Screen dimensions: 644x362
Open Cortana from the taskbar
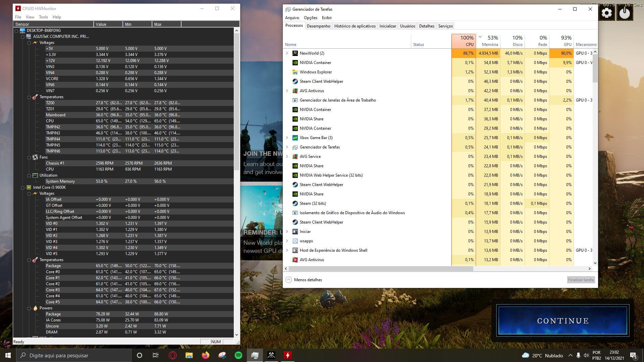(x=140, y=355)
